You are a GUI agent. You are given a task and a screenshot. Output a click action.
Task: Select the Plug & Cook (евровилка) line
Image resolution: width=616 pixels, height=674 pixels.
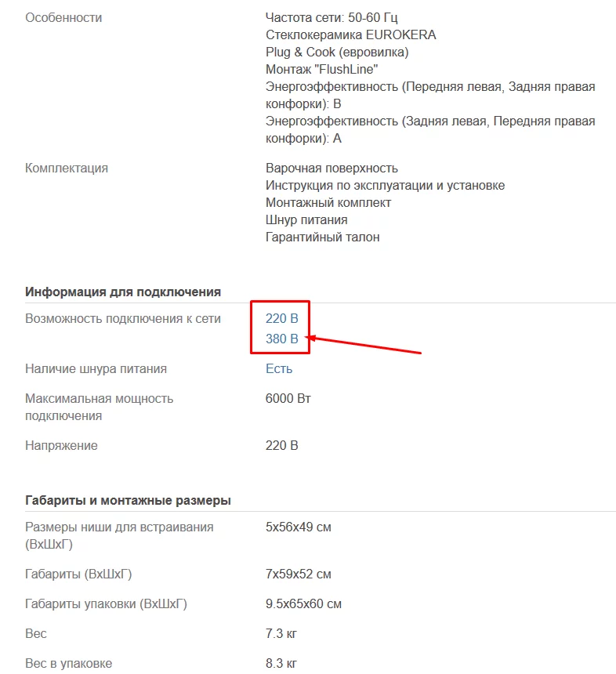[337, 52]
